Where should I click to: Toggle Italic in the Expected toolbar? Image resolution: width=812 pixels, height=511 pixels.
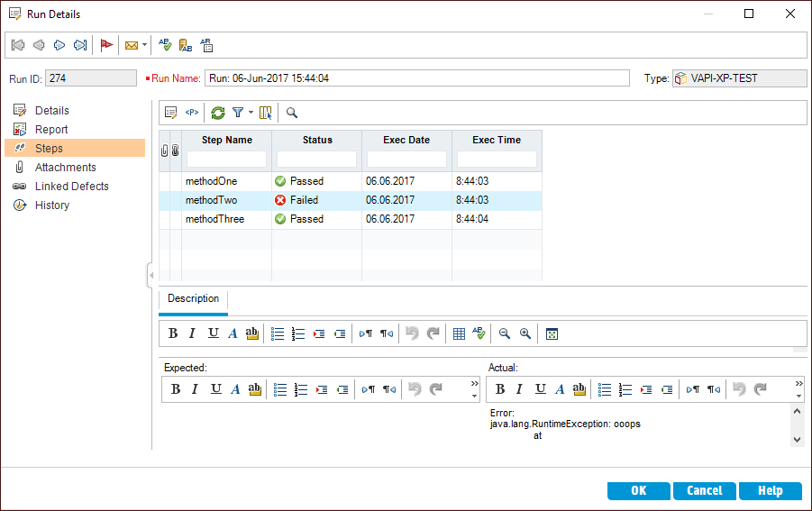tap(195, 389)
